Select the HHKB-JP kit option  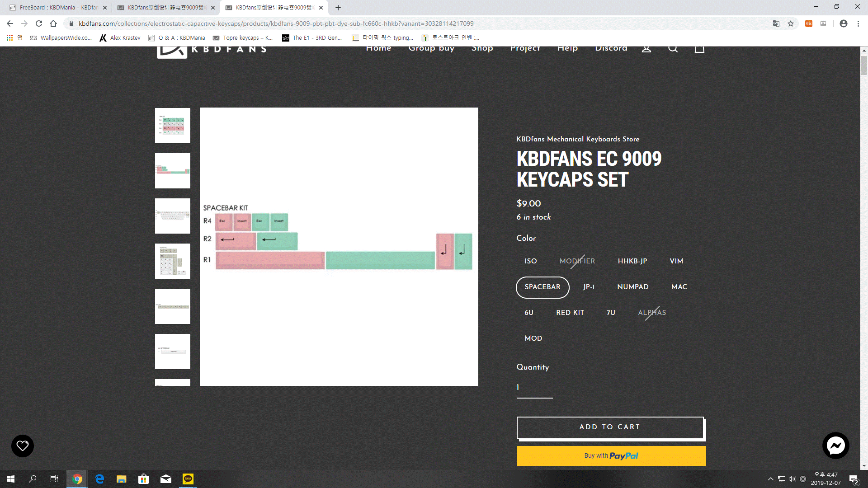[632, 261]
